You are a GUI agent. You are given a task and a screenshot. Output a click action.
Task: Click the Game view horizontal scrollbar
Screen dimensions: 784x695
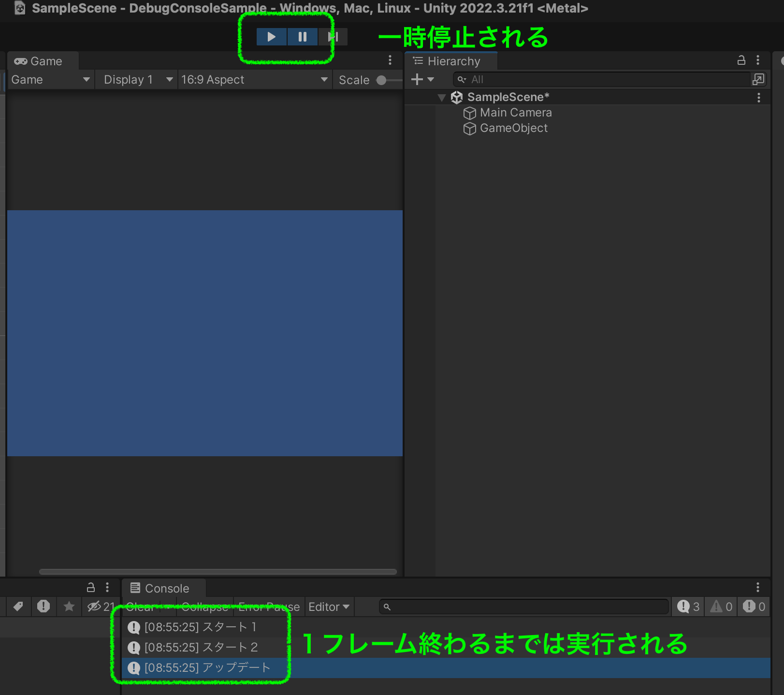point(218,571)
